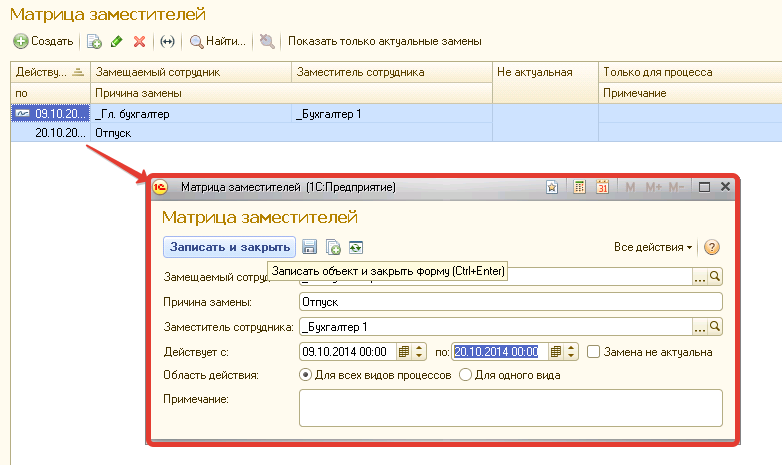This screenshot has height=465, width=782.
Task: Select the Для всех видов процессов radio button
Action: pos(305,375)
